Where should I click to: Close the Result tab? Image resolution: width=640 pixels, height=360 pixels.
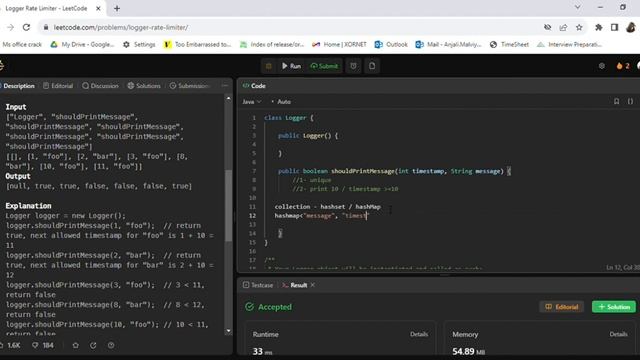point(313,285)
